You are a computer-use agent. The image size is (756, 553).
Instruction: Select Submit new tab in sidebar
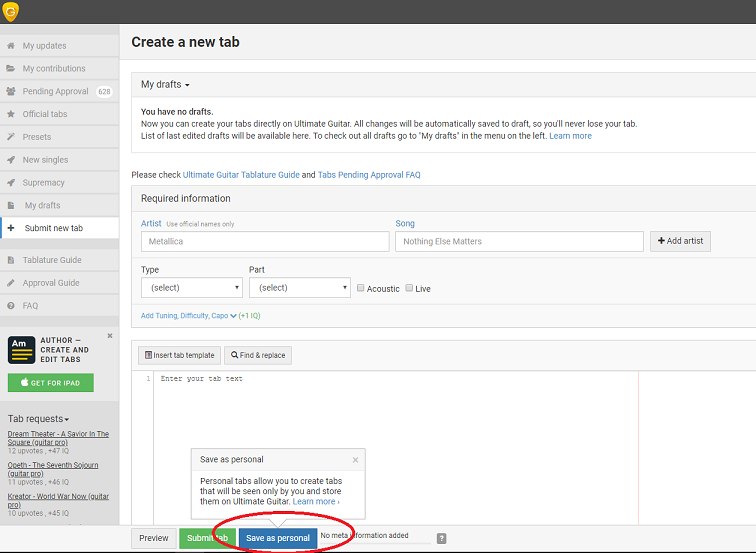click(59, 228)
